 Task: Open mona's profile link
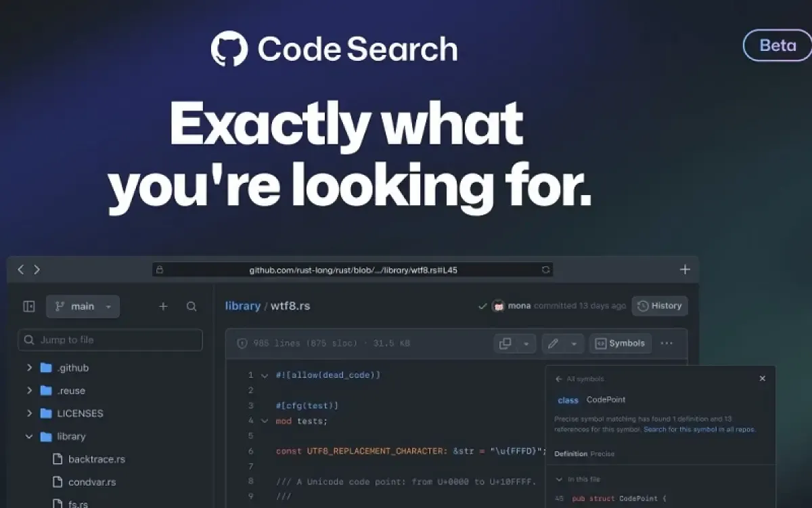(519, 306)
